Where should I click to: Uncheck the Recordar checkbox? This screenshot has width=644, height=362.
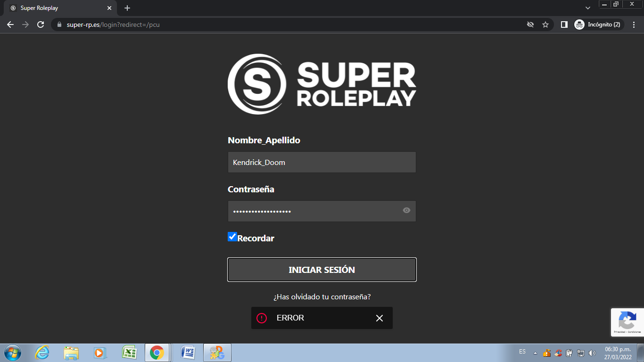[232, 237]
